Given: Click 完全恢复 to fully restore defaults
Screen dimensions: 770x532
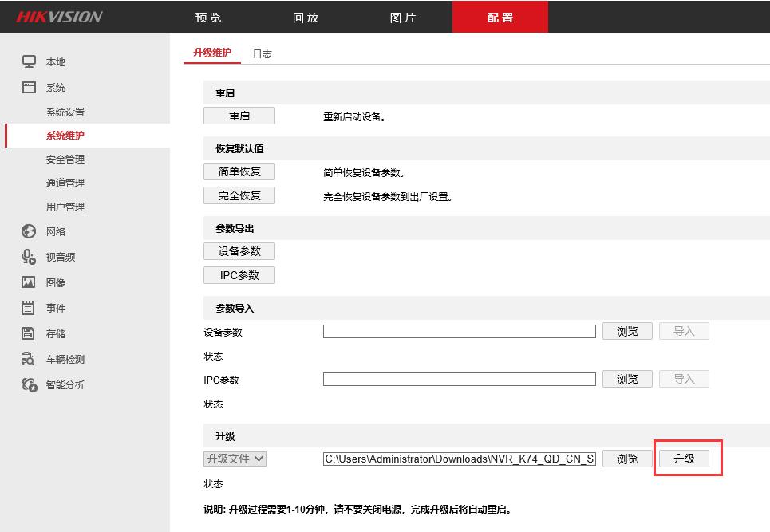Looking at the screenshot, I should (x=239, y=195).
